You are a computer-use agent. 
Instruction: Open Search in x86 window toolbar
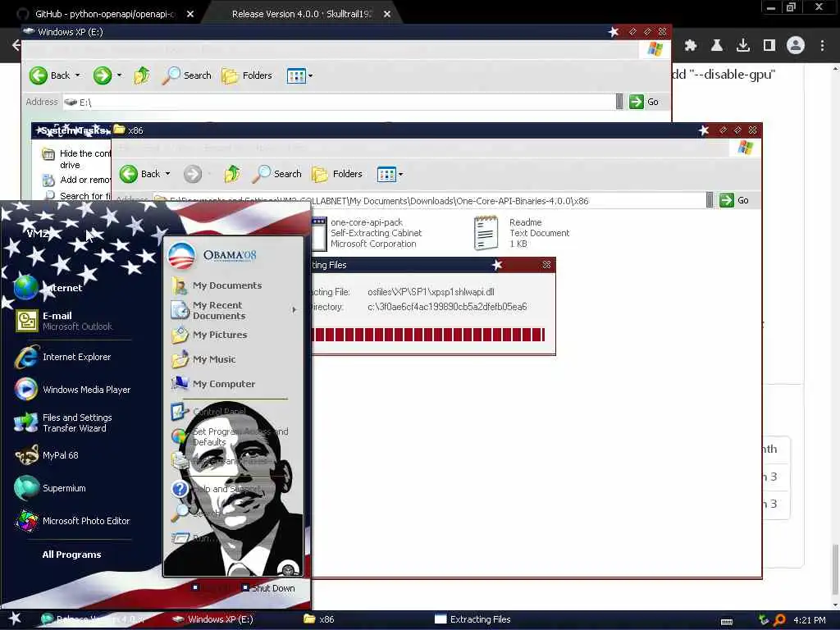pos(277,174)
